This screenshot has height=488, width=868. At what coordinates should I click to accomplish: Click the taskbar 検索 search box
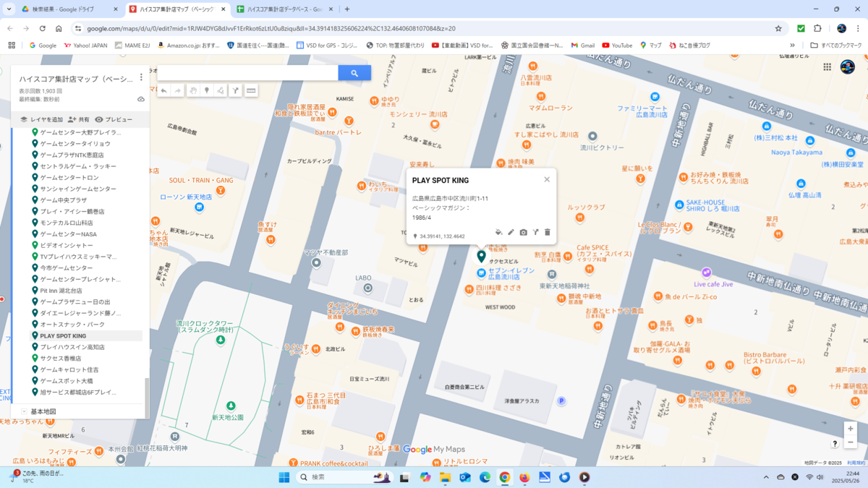(344, 477)
